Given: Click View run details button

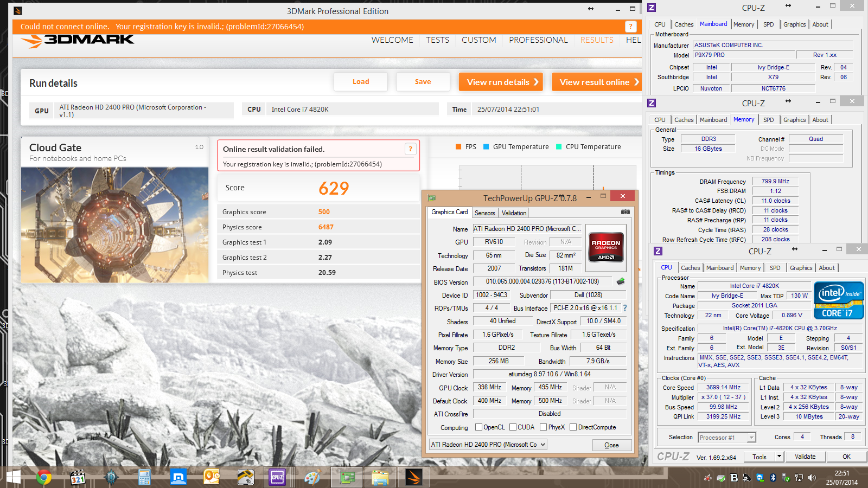Looking at the screenshot, I should tap(501, 82).
